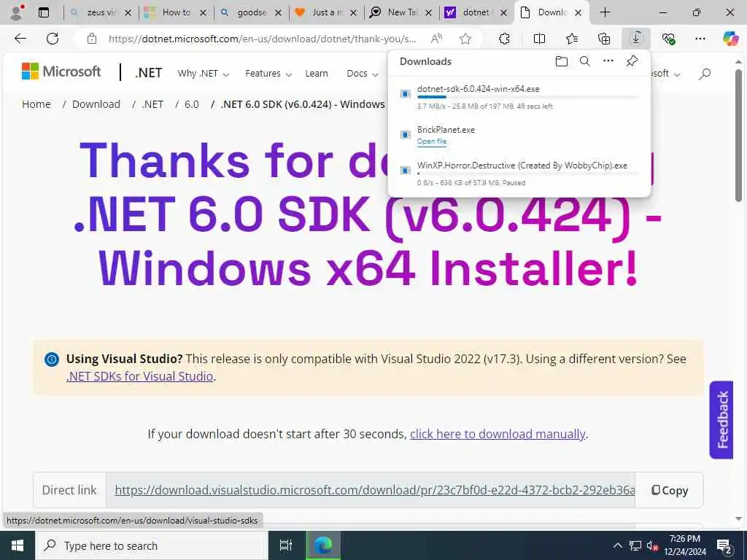Open Settings and more ellipsis menu

pos(700,39)
